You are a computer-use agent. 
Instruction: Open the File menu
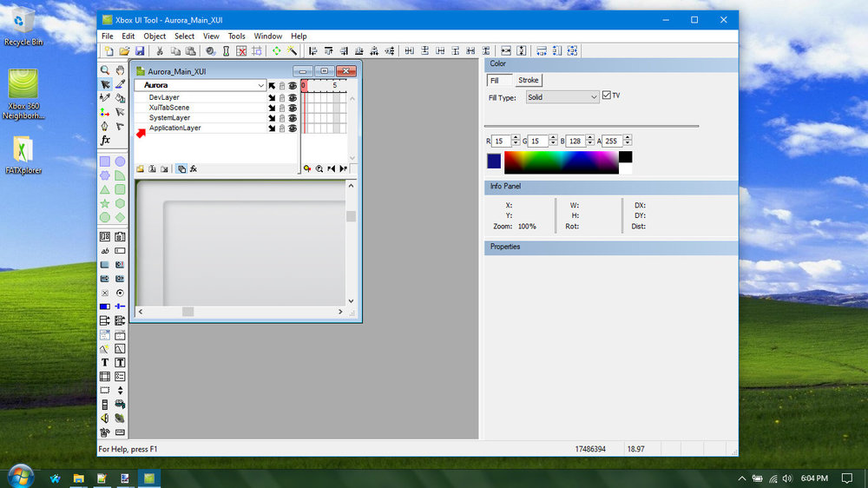click(108, 36)
